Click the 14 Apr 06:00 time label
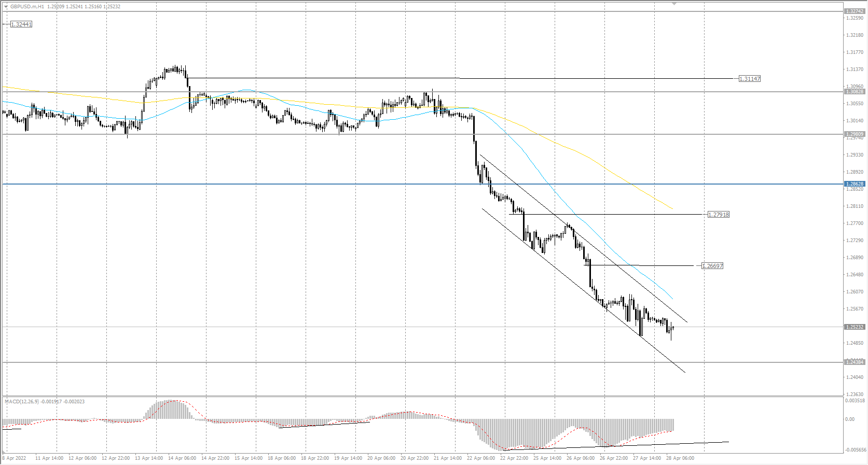Viewport: 868px width, 465px height. click(x=182, y=458)
